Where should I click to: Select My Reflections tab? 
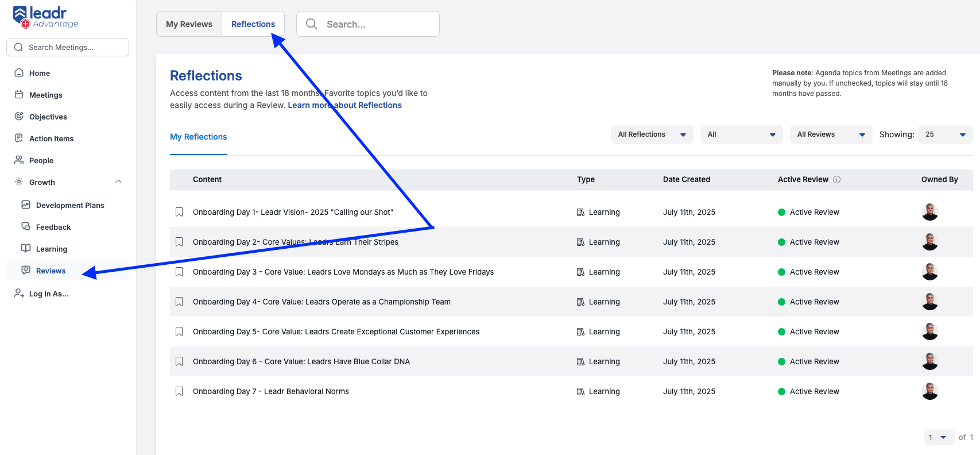tap(199, 137)
